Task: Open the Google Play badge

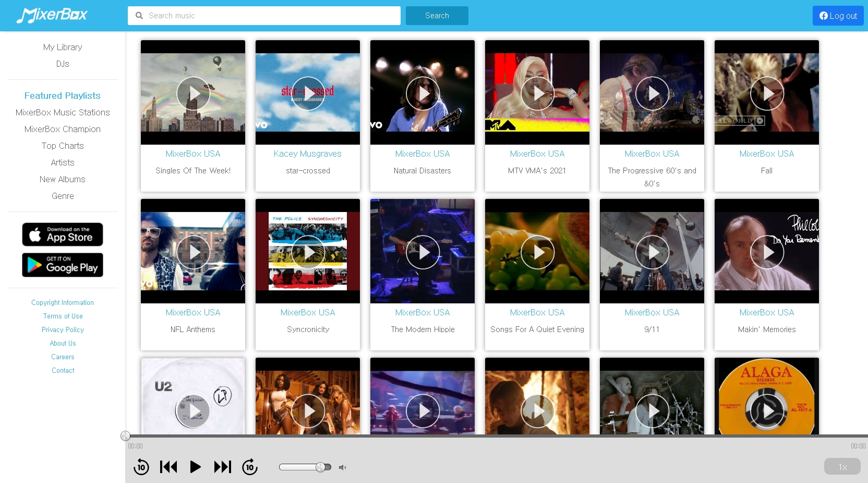Action: click(x=63, y=265)
